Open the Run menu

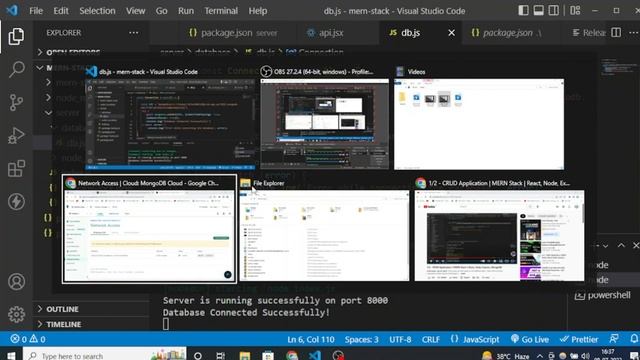186,11
